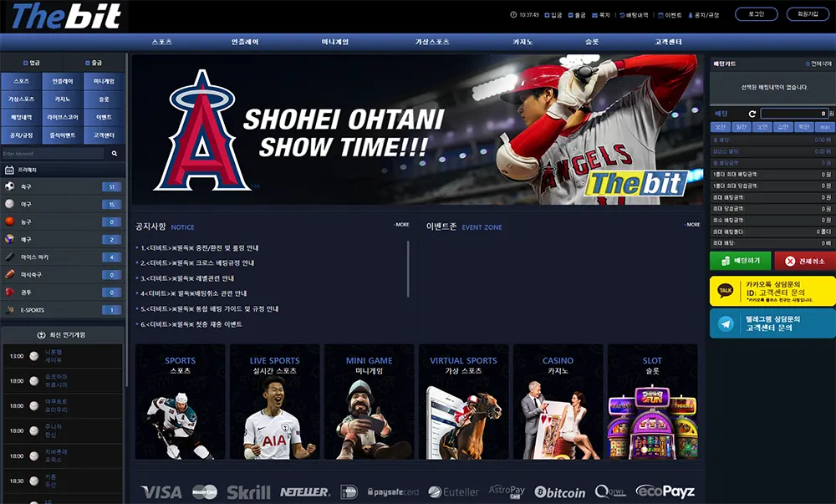Click the Thebit logo in the header
836x504 pixels.
tap(66, 16)
